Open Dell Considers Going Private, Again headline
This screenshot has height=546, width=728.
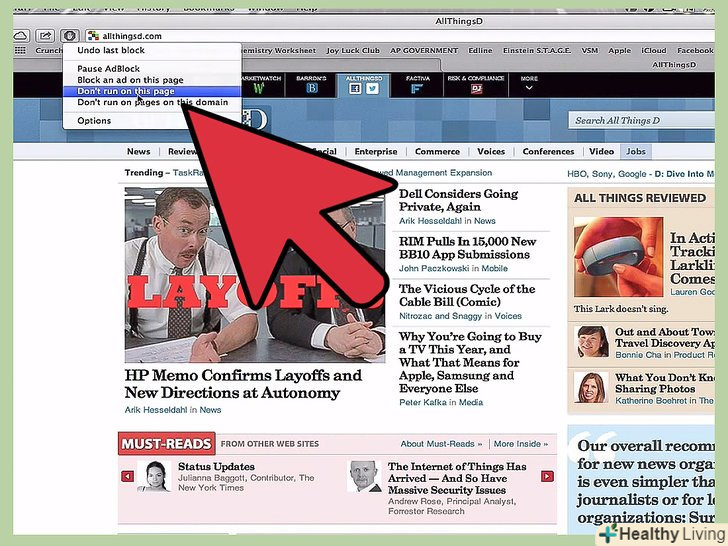(458, 200)
